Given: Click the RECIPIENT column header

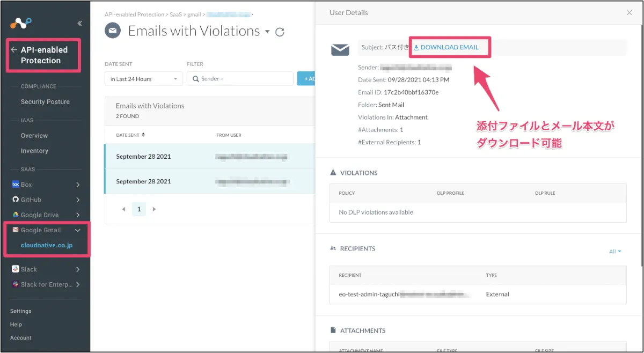Looking at the screenshot, I should (x=350, y=275).
